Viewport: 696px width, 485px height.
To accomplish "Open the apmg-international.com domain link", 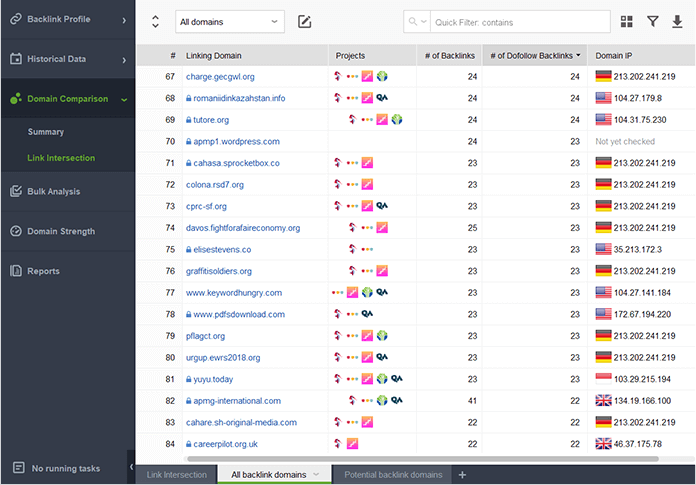I will [233, 400].
